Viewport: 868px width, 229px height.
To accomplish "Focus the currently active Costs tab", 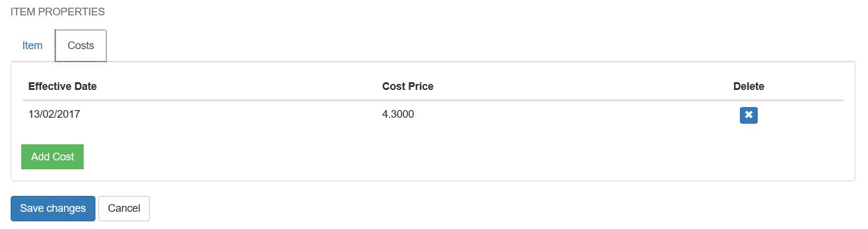I will click(81, 46).
